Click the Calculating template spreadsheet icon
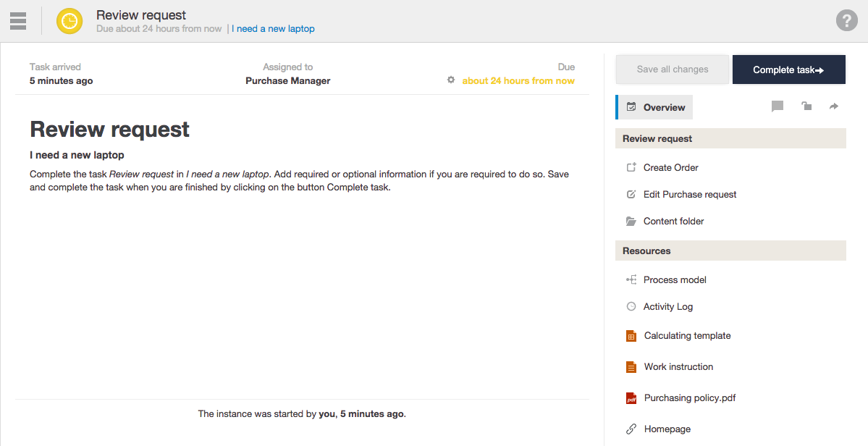The width and height of the screenshot is (868, 446). [631, 336]
